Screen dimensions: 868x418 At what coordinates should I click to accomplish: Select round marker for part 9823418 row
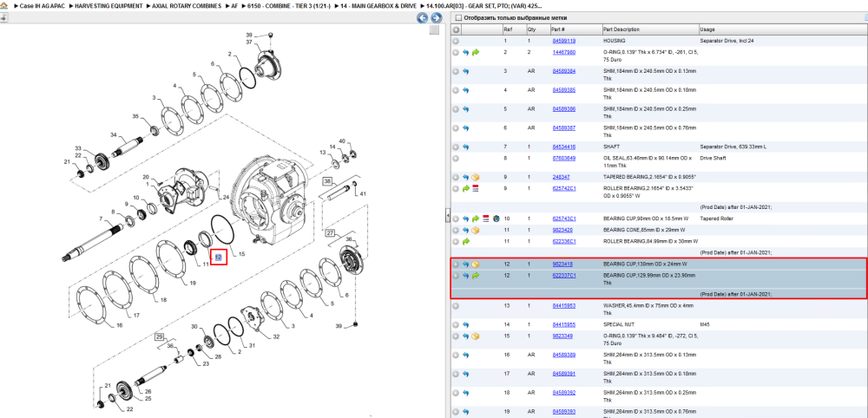click(456, 265)
